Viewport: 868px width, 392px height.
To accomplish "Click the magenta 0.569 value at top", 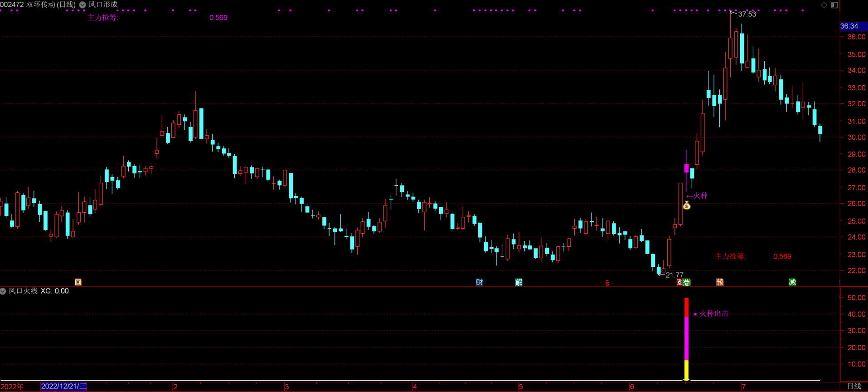I will [x=218, y=18].
